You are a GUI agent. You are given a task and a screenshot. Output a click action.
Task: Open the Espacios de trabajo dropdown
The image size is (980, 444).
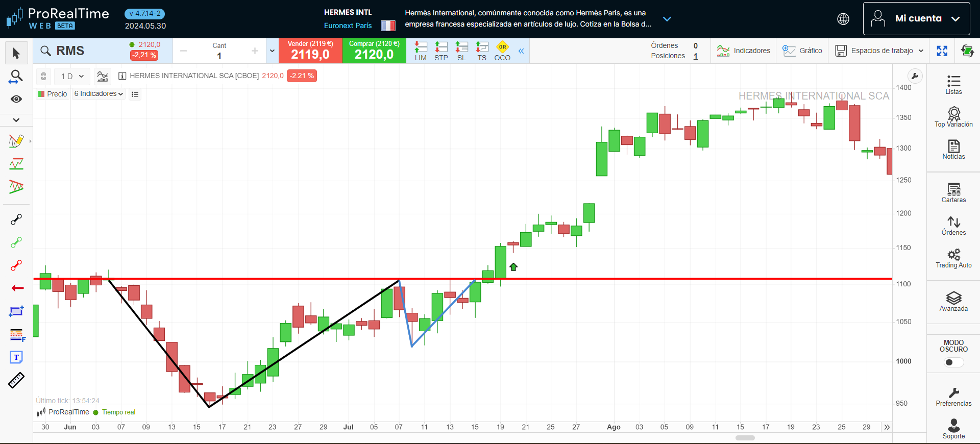pyautogui.click(x=879, y=51)
